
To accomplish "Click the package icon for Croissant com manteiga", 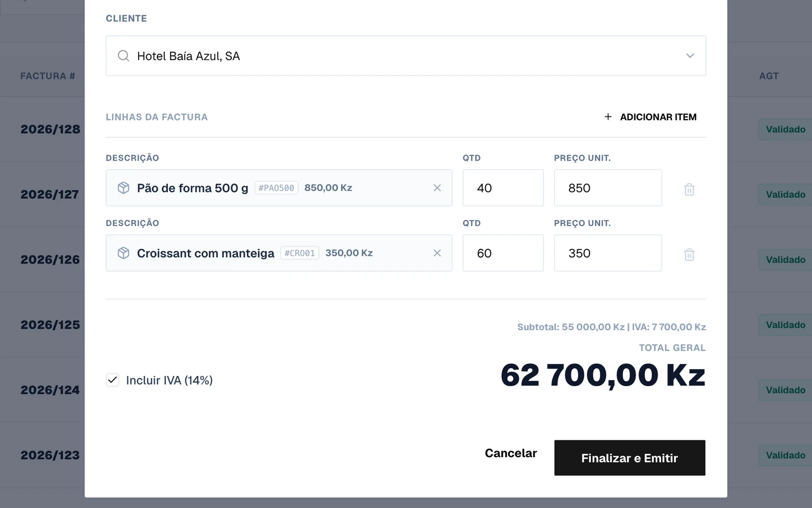I will 123,253.
